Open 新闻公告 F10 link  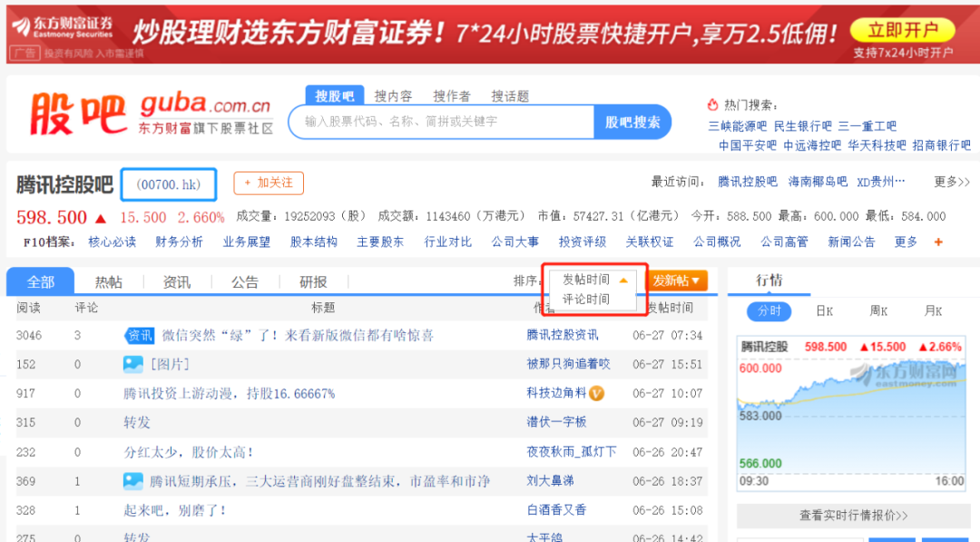coord(851,241)
